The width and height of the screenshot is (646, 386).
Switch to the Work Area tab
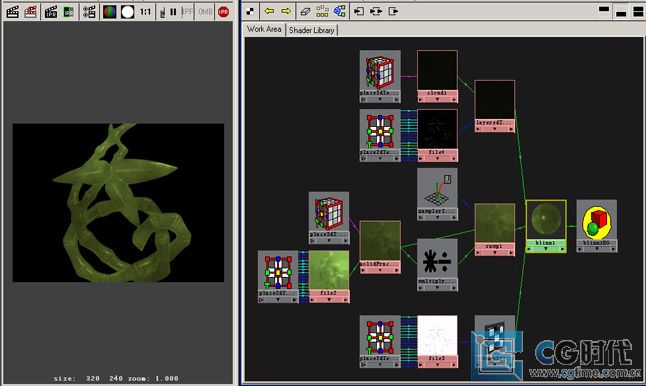pos(264,29)
